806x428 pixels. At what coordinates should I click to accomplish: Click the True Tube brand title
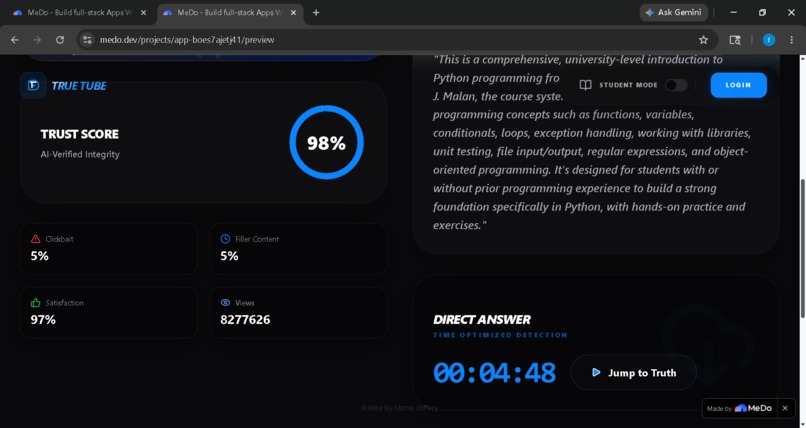(x=79, y=86)
